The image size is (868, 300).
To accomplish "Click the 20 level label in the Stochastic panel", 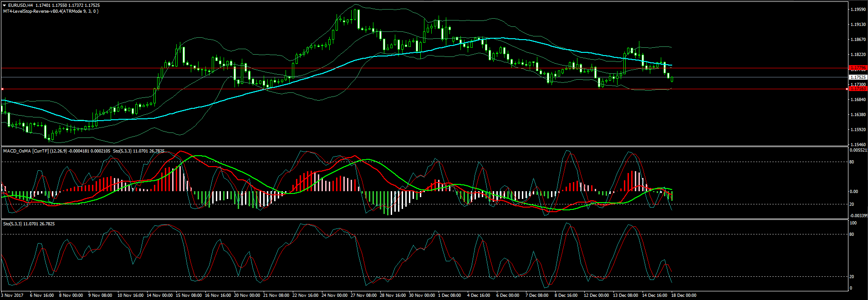I will pyautogui.click(x=852, y=277).
